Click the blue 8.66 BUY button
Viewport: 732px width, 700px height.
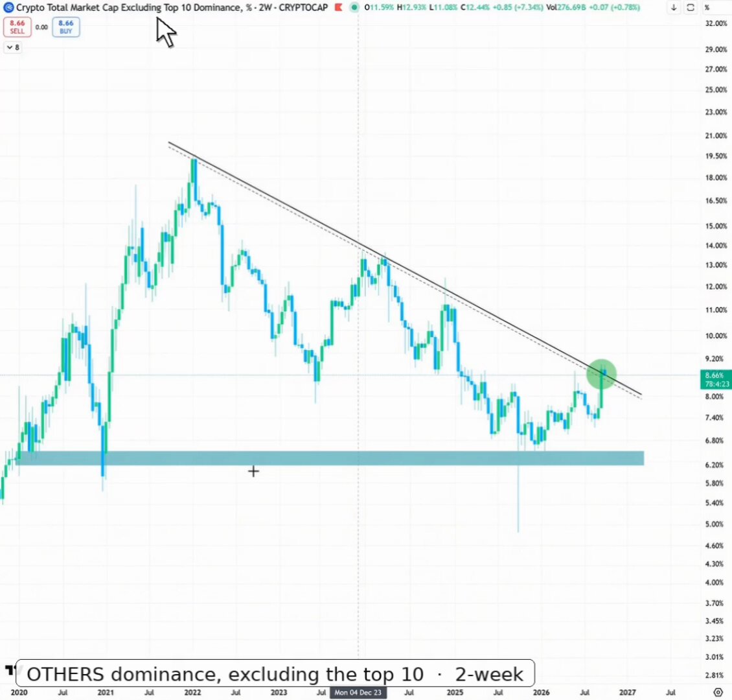point(66,27)
